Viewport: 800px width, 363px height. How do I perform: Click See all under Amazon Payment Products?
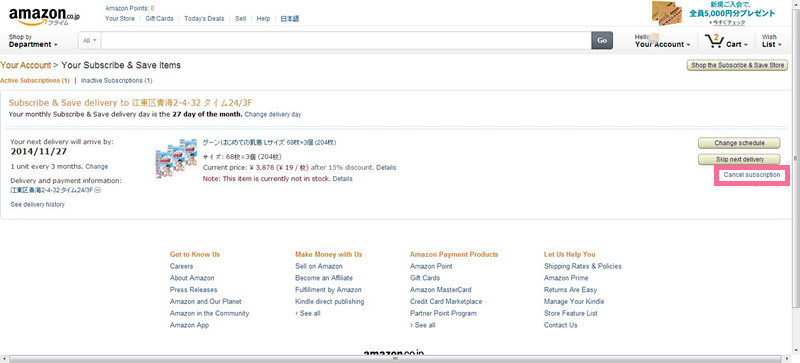tap(424, 325)
